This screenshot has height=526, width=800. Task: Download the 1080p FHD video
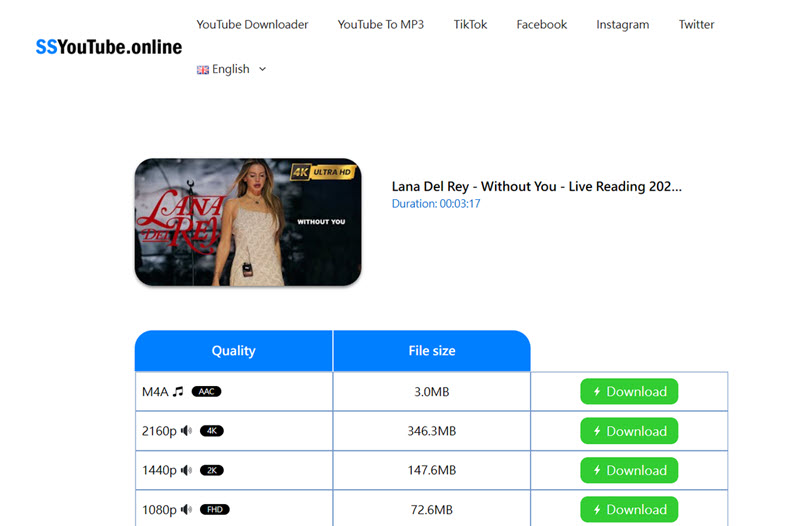click(629, 509)
